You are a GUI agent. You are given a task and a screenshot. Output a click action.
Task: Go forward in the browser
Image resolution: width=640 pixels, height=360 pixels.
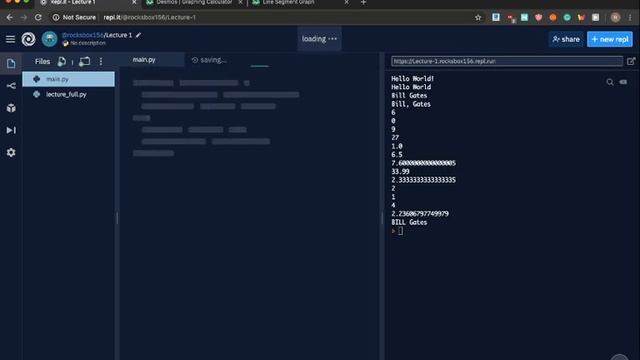pyautogui.click(x=24, y=18)
